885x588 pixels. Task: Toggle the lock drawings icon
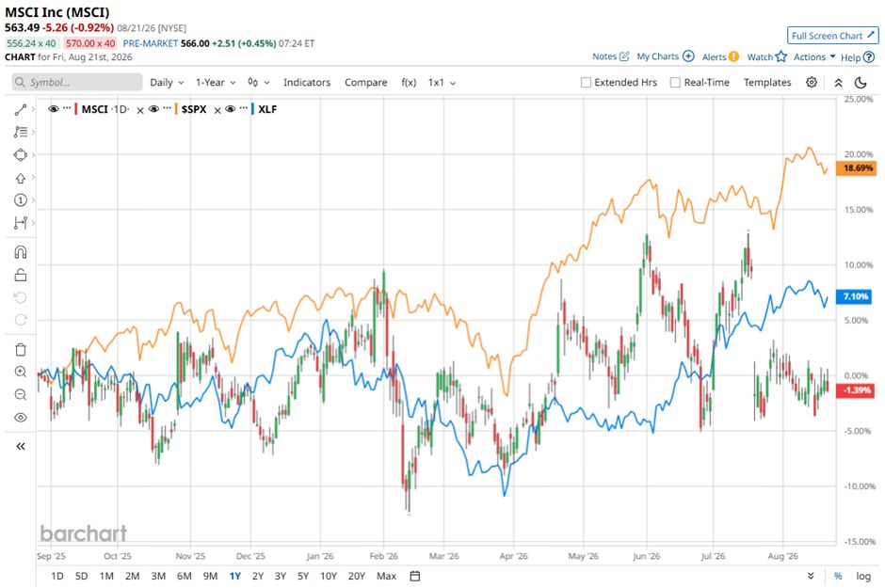click(x=21, y=275)
